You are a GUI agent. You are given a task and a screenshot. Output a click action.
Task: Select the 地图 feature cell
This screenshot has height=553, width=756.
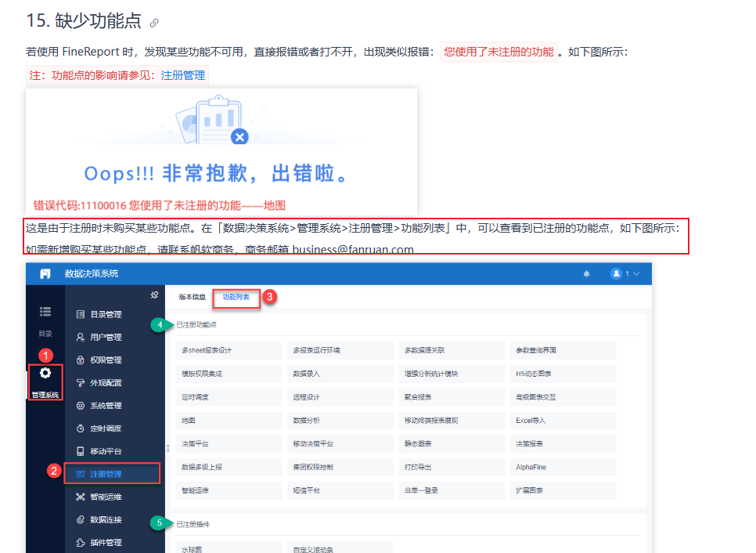[x=229, y=421]
